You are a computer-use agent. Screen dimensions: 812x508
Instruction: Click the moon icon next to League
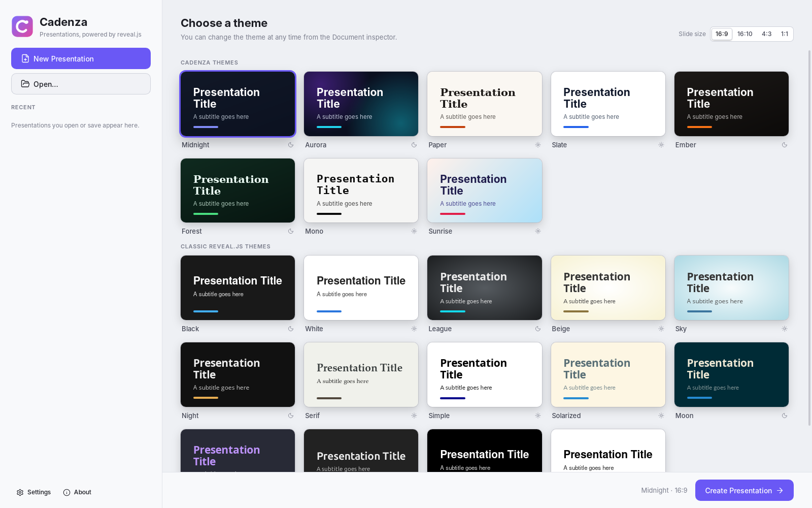538,329
